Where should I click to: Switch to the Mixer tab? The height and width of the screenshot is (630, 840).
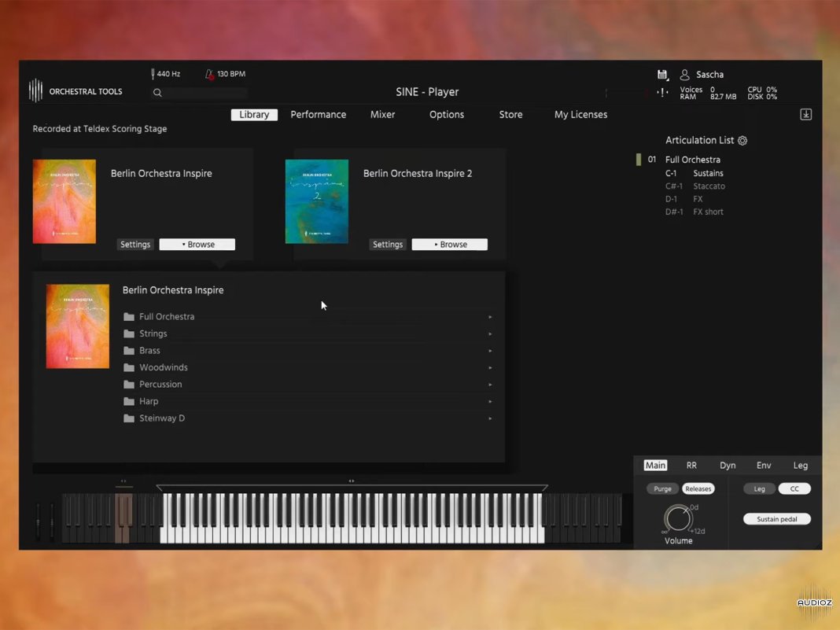[x=382, y=114]
